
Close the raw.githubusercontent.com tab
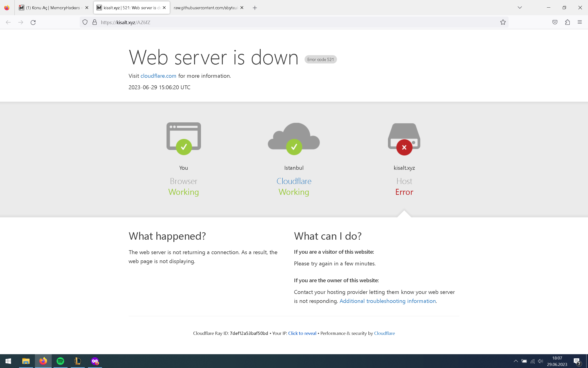242,8
